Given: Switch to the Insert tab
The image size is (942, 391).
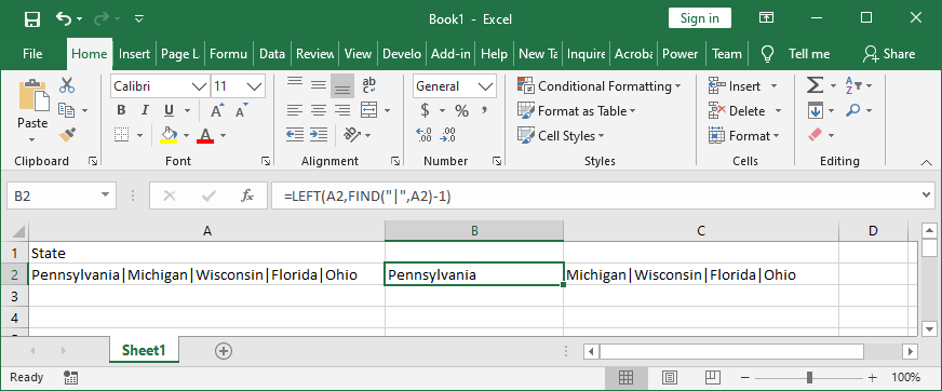Looking at the screenshot, I should click(134, 54).
